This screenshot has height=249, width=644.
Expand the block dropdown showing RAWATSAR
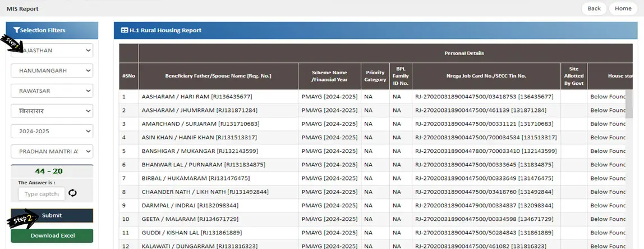coord(52,91)
